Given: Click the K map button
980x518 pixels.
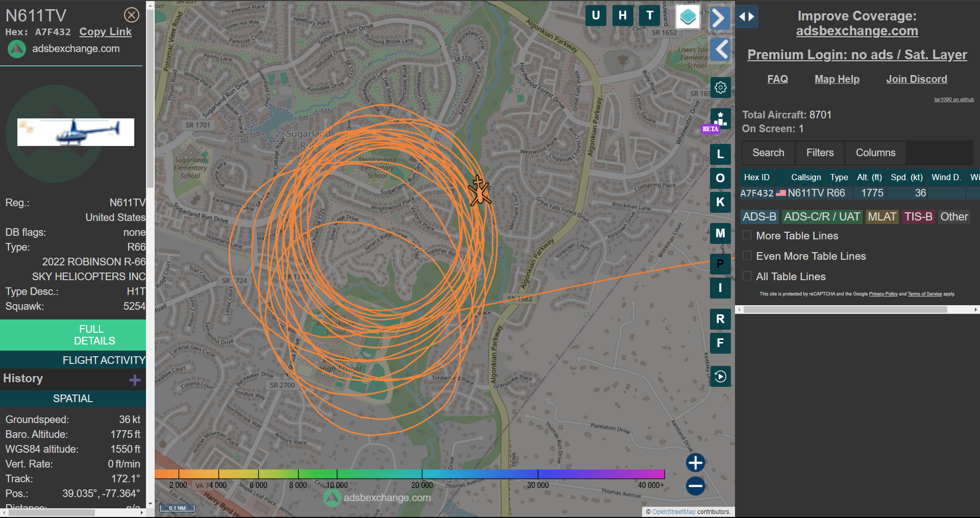Looking at the screenshot, I should pos(720,202).
